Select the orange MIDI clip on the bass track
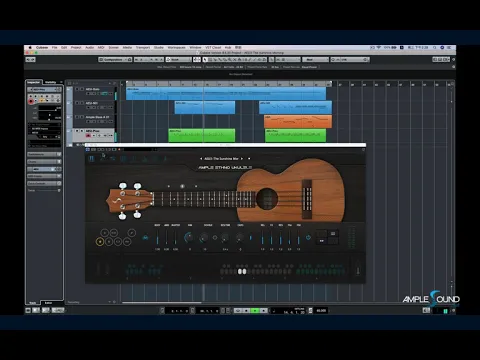Viewport: 480px width, 360px height. tap(298, 122)
